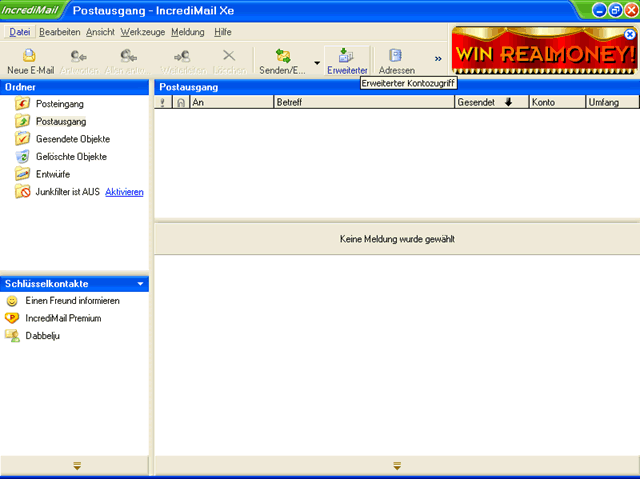Click the Allen antworten reply-all icon

pyautogui.click(x=128, y=56)
